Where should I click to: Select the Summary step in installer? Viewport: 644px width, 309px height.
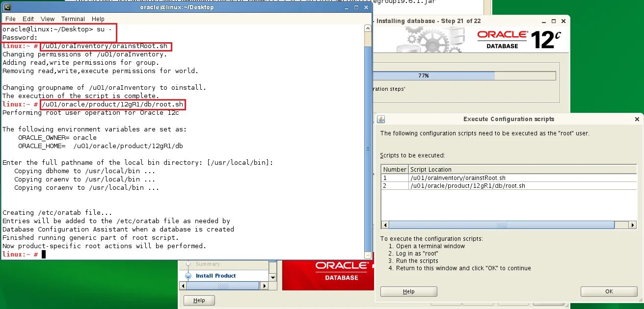(208, 264)
